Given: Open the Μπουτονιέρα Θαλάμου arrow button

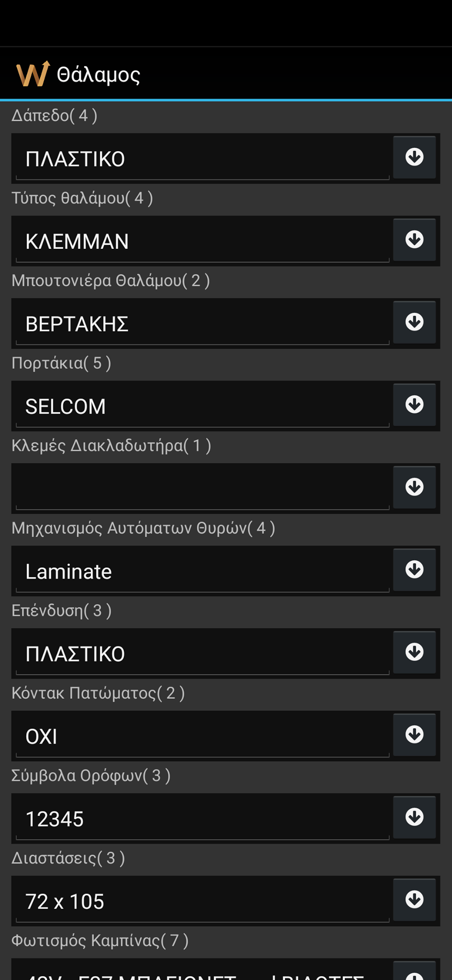Looking at the screenshot, I should pos(414,322).
